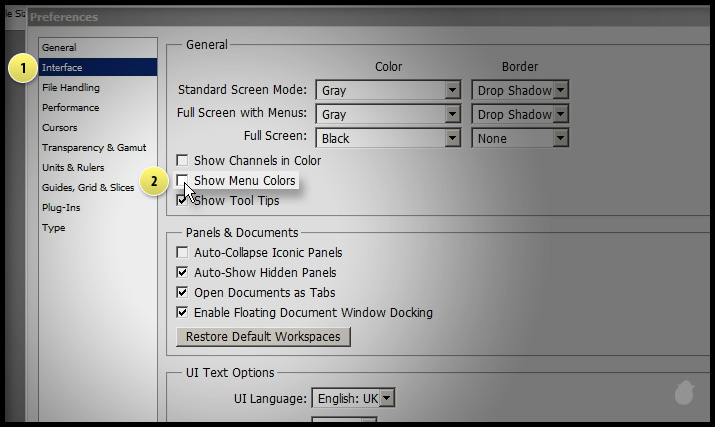The width and height of the screenshot is (715, 427).
Task: Click Restore Default Workspaces button
Action: [263, 337]
